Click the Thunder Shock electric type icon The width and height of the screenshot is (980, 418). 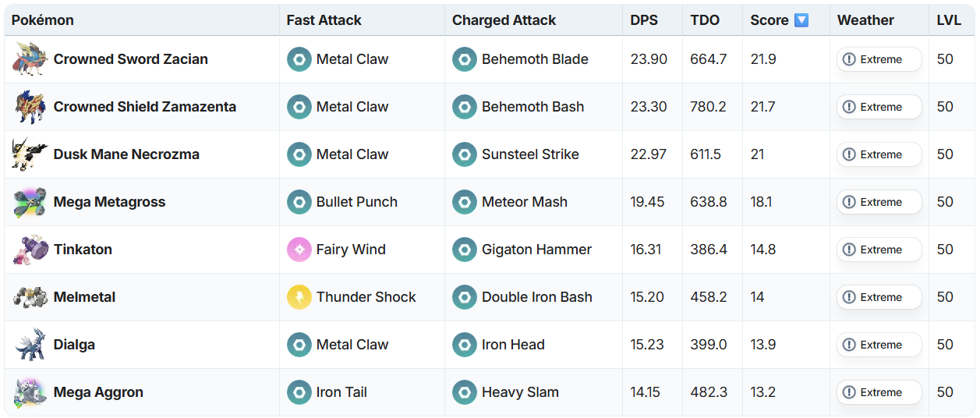[299, 297]
